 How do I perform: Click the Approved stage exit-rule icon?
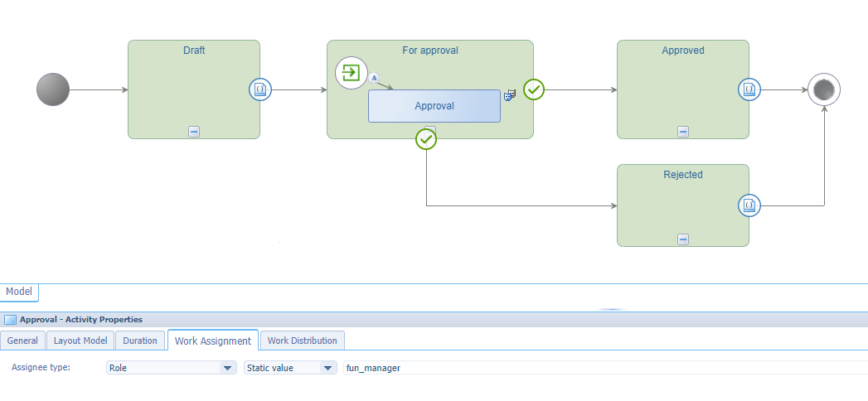(749, 89)
